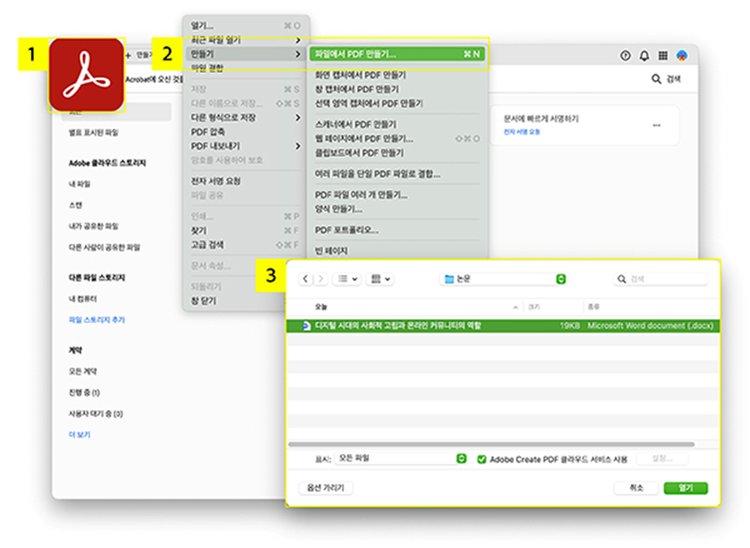Open the user profile avatar
Viewport: 750px width, 548px height.
pos(682,55)
